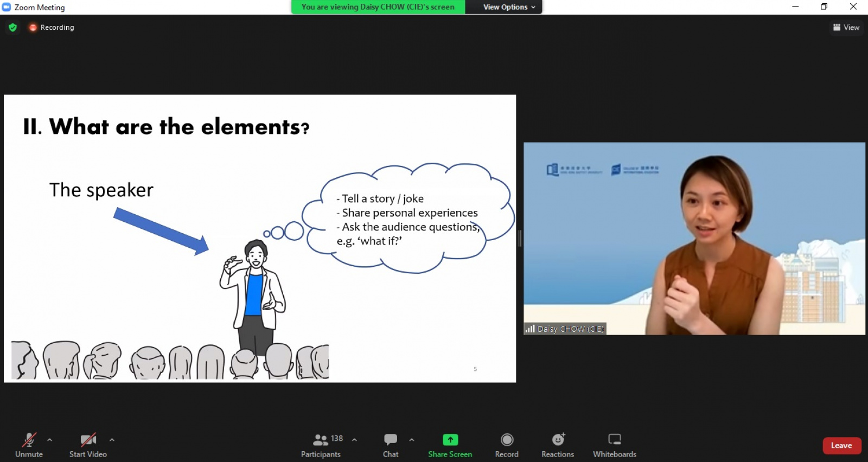868x462 pixels.
Task: Open the View layout menu
Action: tap(846, 27)
